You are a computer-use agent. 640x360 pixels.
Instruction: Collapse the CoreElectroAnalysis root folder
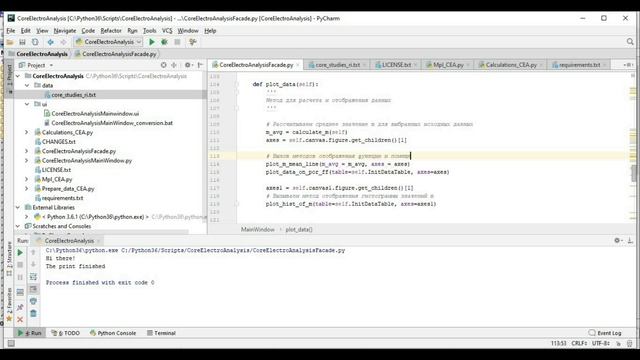(x=18, y=76)
